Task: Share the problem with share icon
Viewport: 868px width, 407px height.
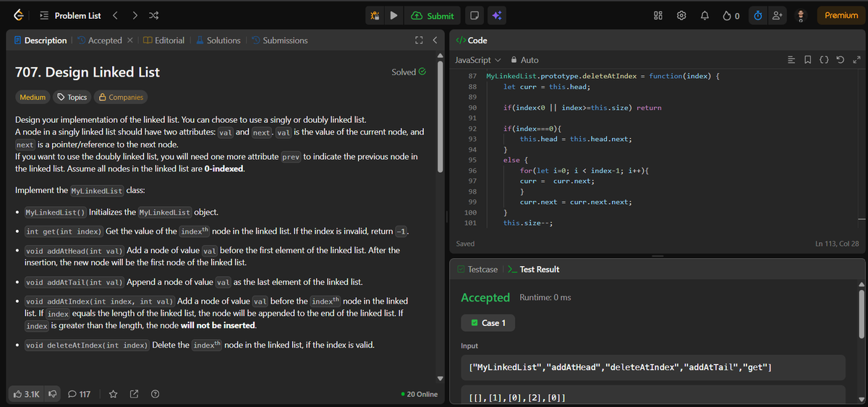Action: coord(135,394)
